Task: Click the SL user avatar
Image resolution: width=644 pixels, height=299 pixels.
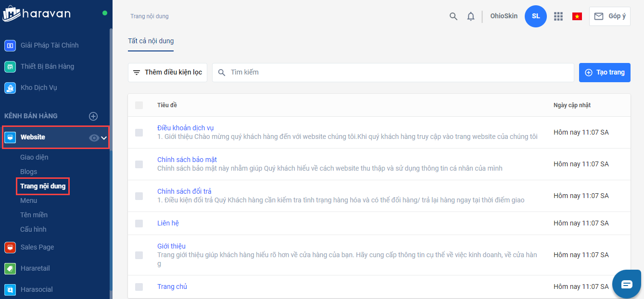Action: tap(536, 16)
